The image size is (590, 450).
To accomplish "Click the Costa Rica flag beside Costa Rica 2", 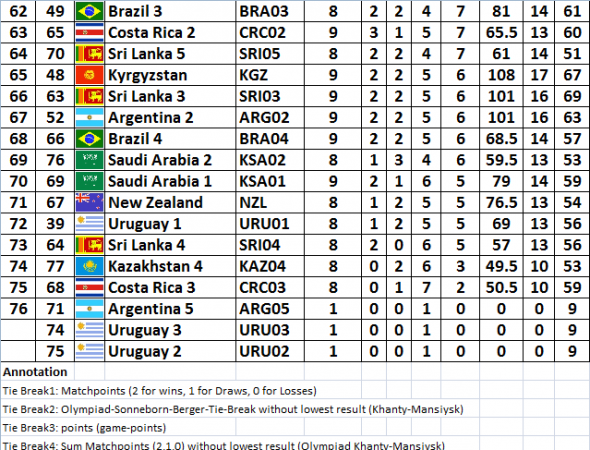I will tap(89, 33).
